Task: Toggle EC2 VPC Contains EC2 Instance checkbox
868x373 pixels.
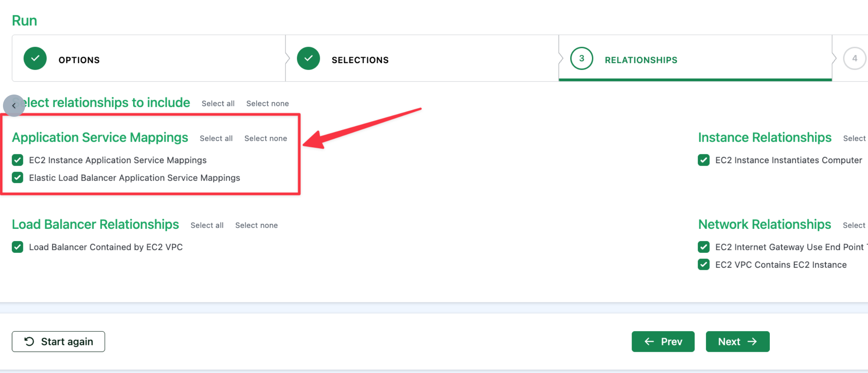Action: point(703,265)
